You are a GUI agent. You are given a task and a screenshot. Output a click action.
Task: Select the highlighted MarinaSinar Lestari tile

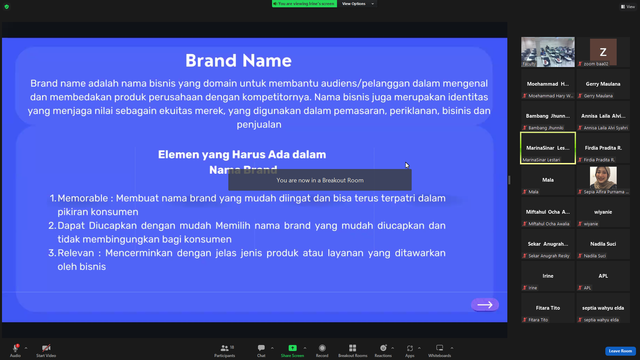(548, 148)
